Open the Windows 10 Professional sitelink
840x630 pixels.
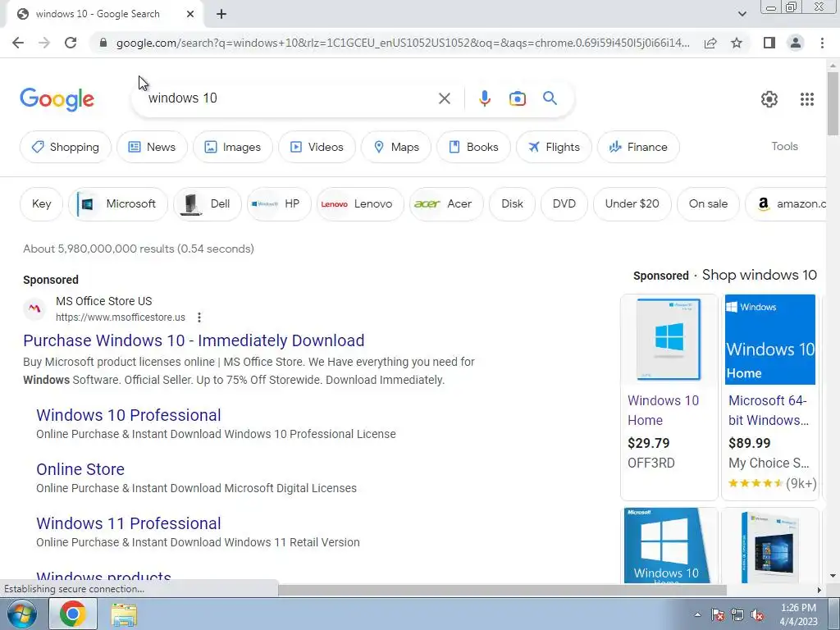tap(129, 415)
